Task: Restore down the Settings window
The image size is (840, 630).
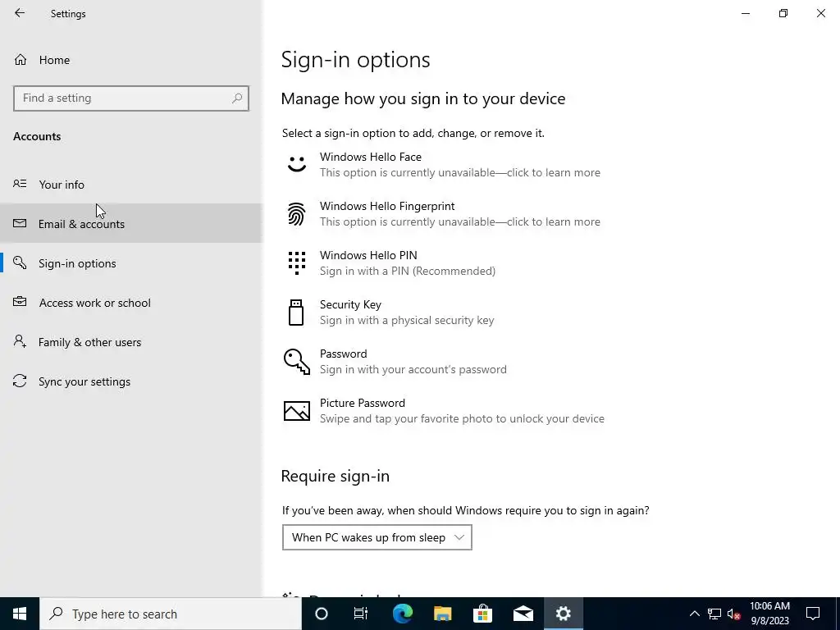Action: 783,13
